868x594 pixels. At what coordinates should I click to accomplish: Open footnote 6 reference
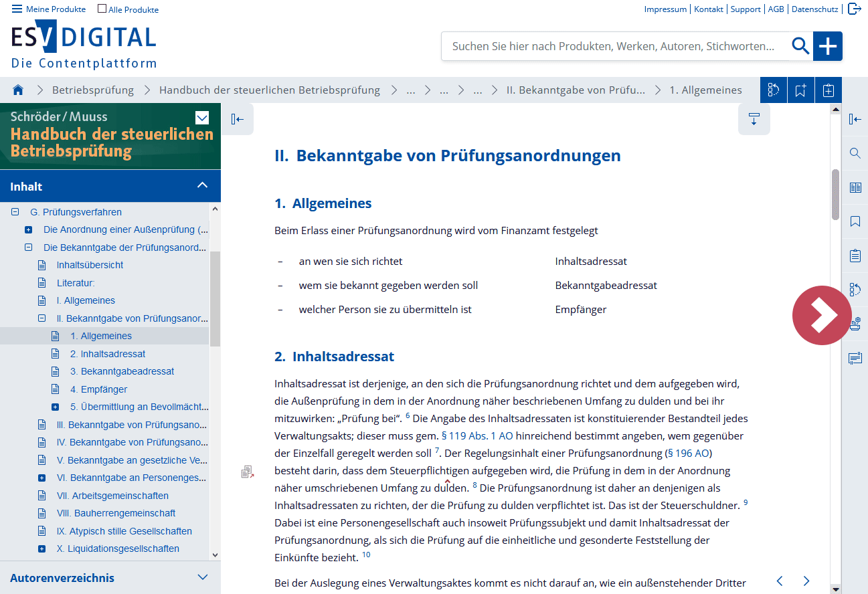408,415
